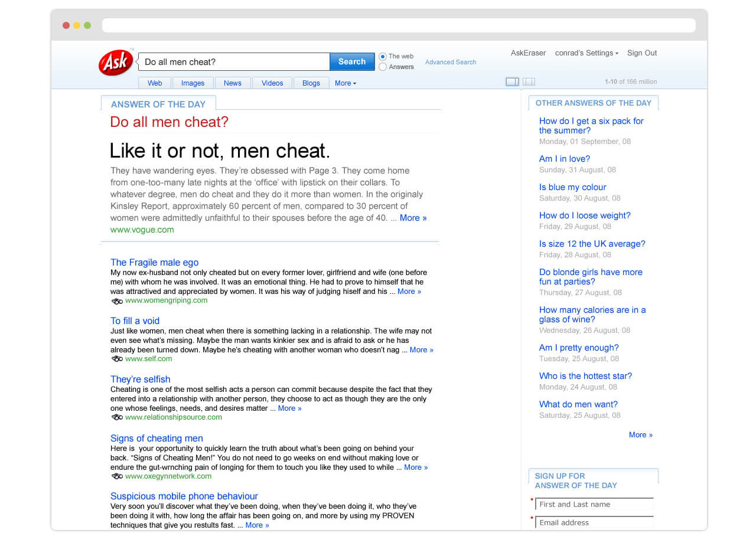This screenshot has width=756, height=543.
Task: Click More » under other answers list
Action: (x=641, y=435)
